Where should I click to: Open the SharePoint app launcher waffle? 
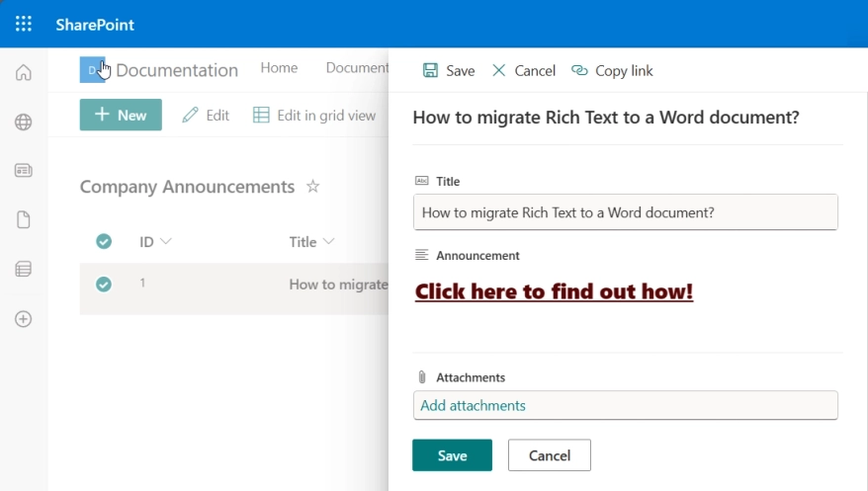pyautogui.click(x=24, y=24)
